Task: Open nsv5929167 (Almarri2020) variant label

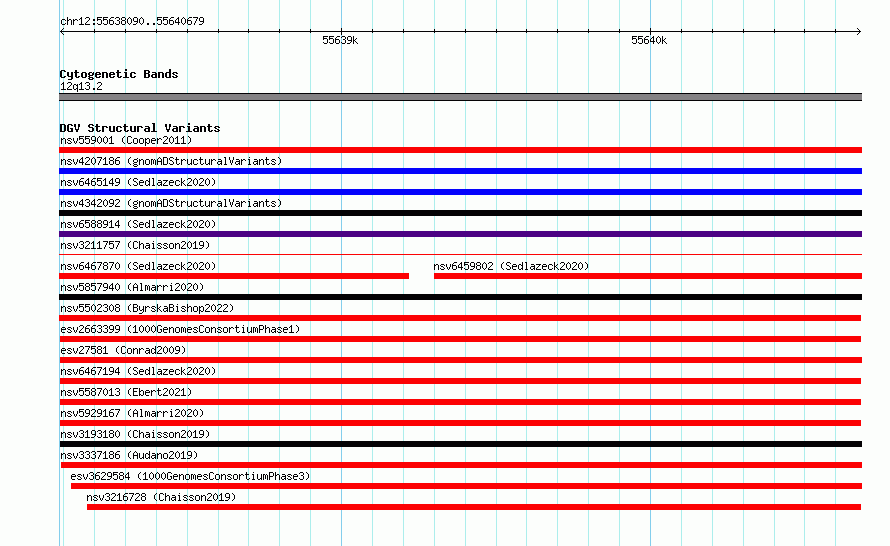Action: coord(132,413)
